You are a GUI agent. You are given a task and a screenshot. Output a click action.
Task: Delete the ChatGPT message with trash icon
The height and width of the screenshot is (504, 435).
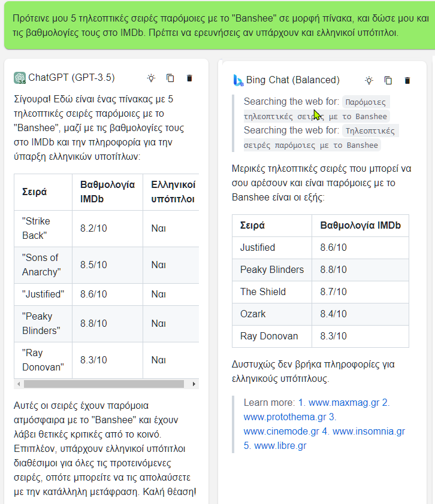coord(189,78)
